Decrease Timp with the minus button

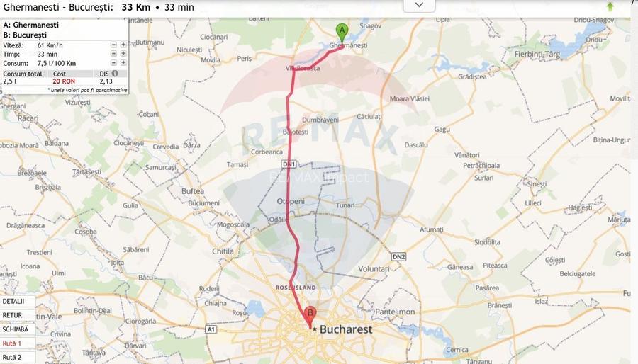(113, 54)
